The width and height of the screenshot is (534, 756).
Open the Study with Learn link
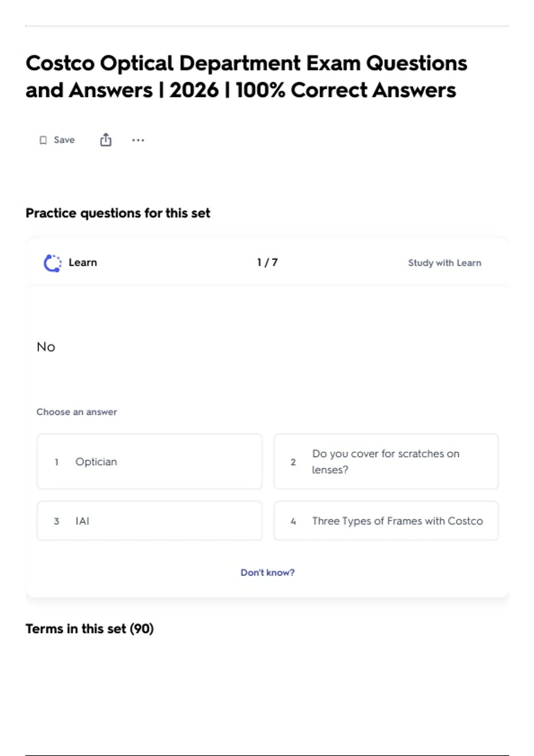445,263
